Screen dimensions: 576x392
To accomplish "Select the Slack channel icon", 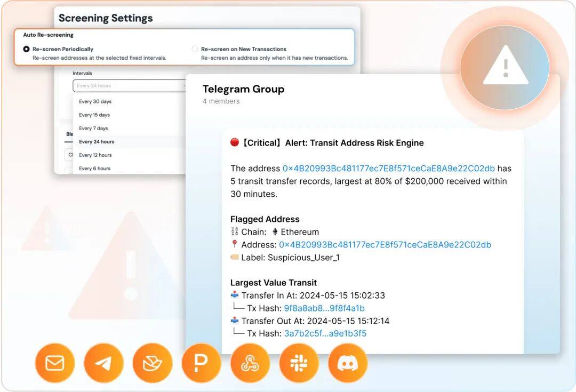I will 299,363.
